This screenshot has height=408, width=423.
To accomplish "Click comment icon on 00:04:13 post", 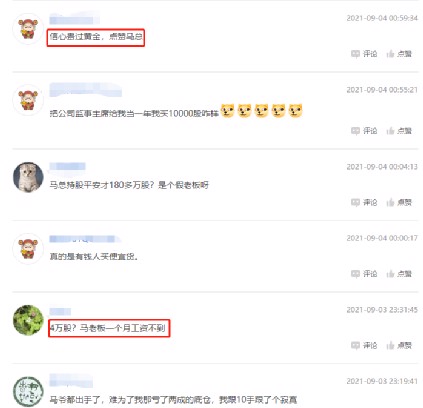I will point(364,202).
